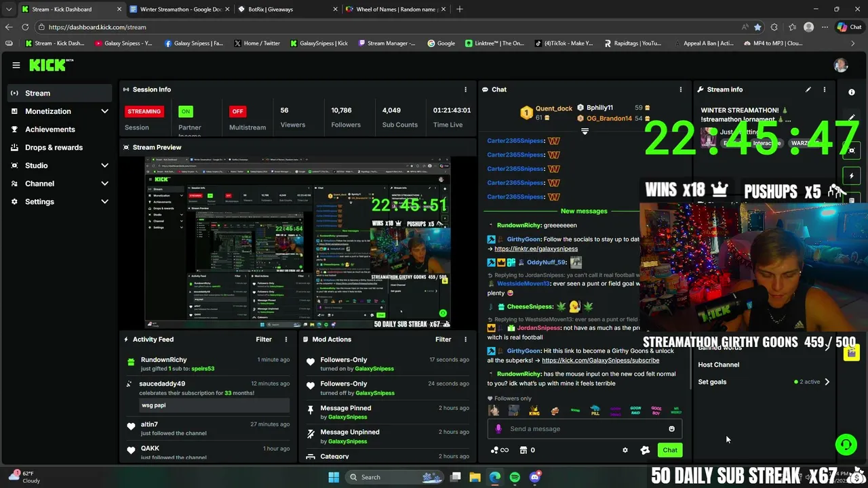Jump to New messages in chat
This screenshot has height=488, width=868.
tap(584, 211)
